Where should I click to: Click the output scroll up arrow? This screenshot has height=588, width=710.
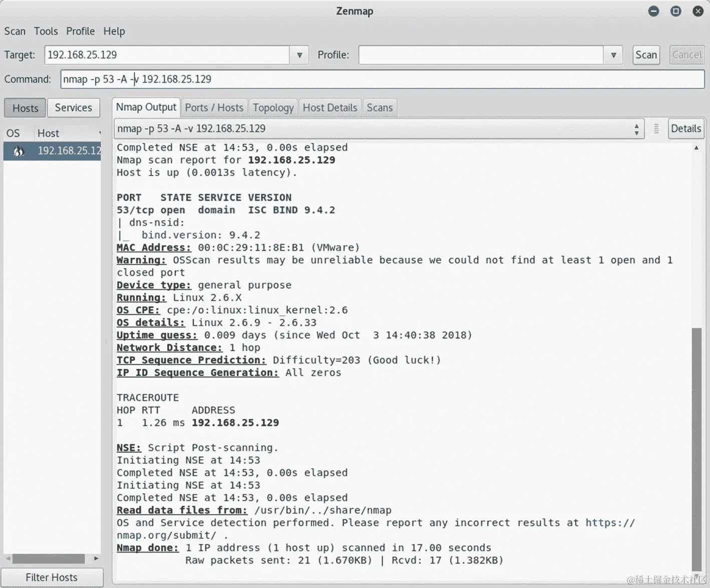(696, 148)
